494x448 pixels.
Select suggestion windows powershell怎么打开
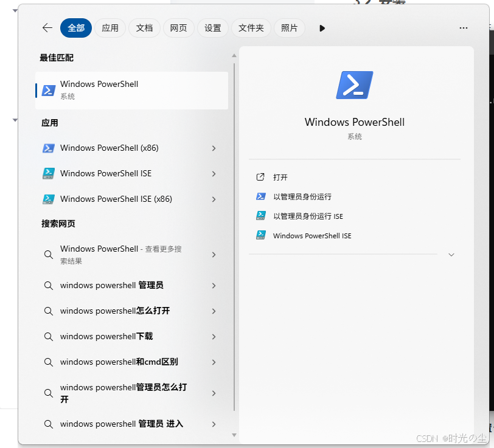pyautogui.click(x=131, y=311)
